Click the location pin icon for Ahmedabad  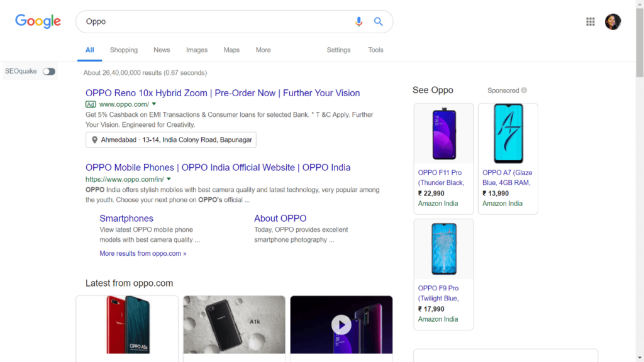(x=94, y=140)
